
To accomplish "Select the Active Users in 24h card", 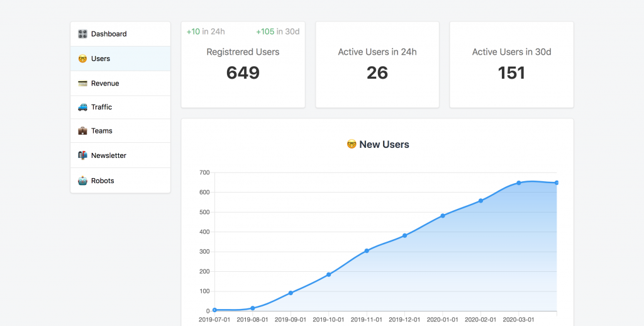I will click(377, 65).
